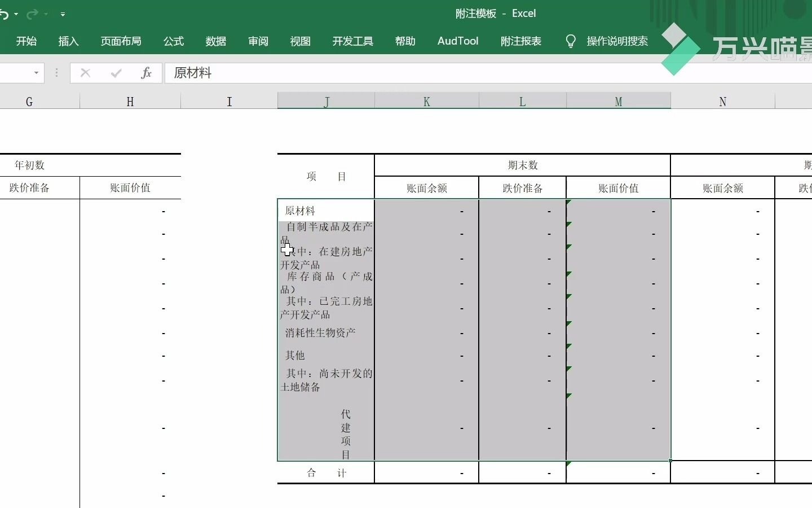Image resolution: width=812 pixels, height=508 pixels.
Task: Click the 操作说明搜索 search box
Action: coord(617,41)
